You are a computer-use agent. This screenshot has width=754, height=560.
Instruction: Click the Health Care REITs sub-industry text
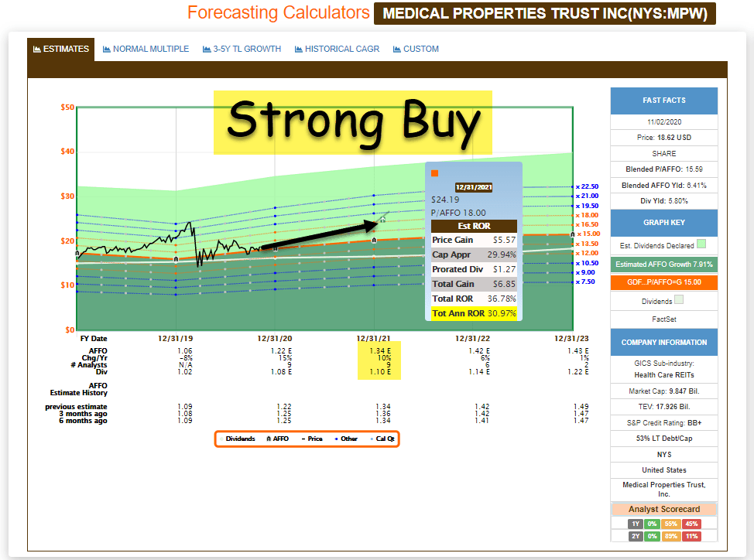point(664,375)
